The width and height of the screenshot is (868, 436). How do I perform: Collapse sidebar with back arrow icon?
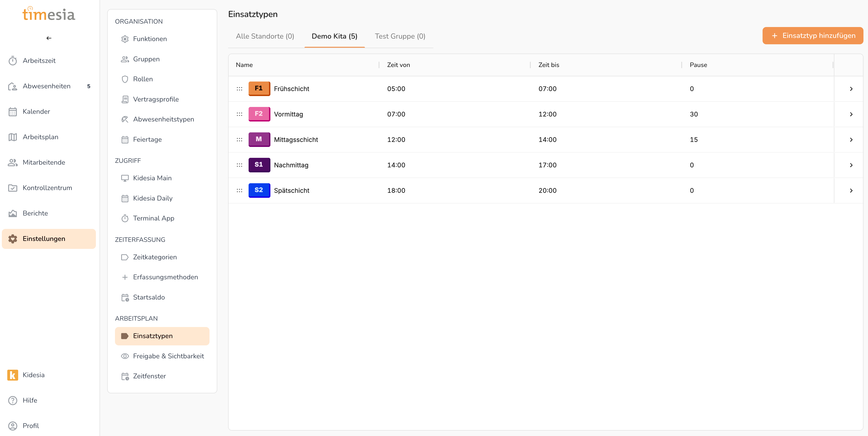pyautogui.click(x=49, y=38)
